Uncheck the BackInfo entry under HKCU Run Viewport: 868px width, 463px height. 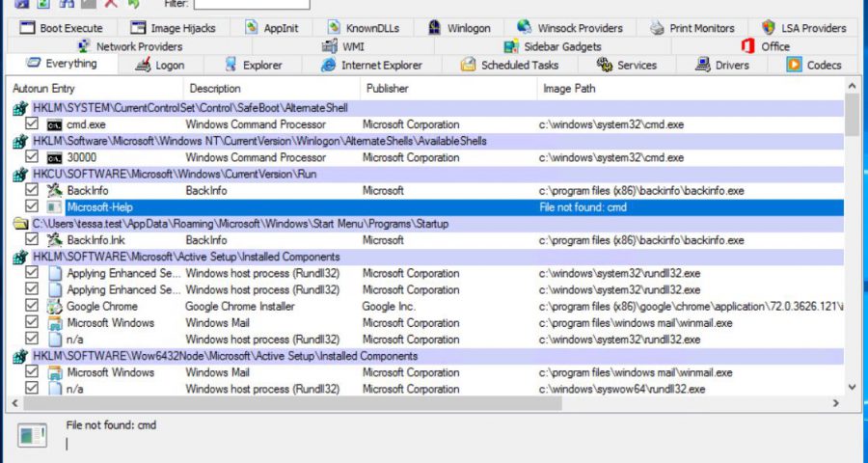(32, 190)
